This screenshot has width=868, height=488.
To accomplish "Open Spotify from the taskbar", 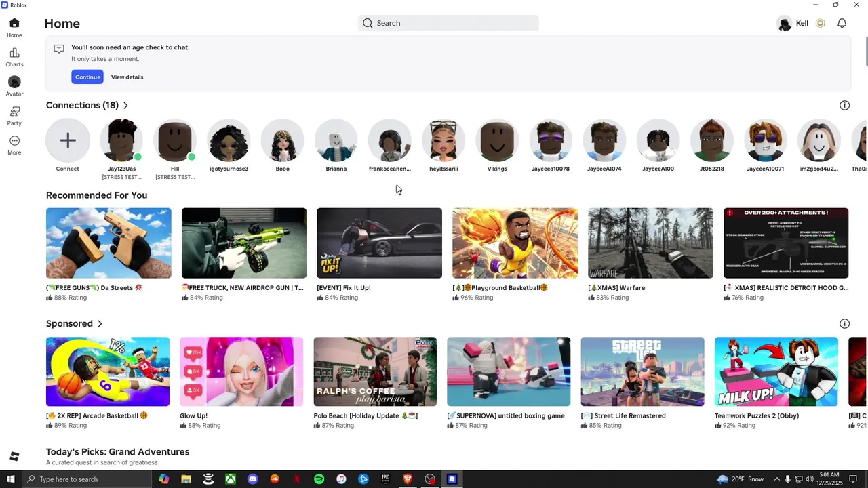I will click(x=319, y=479).
